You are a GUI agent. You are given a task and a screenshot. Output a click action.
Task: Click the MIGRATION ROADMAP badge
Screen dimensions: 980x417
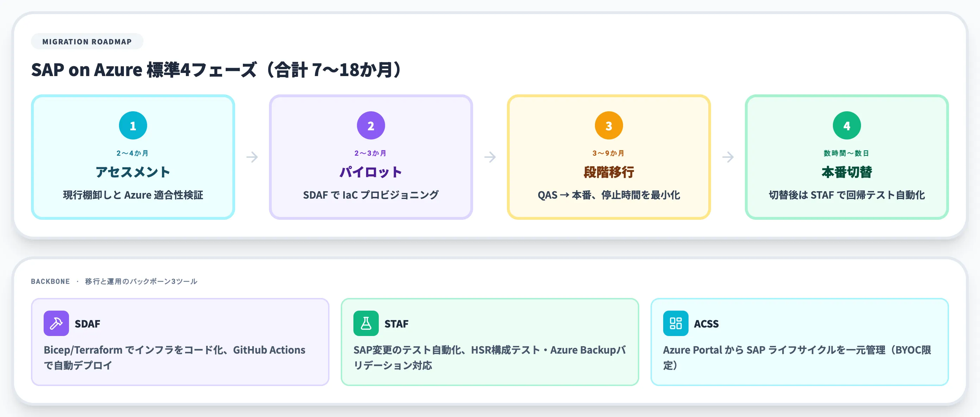click(87, 42)
